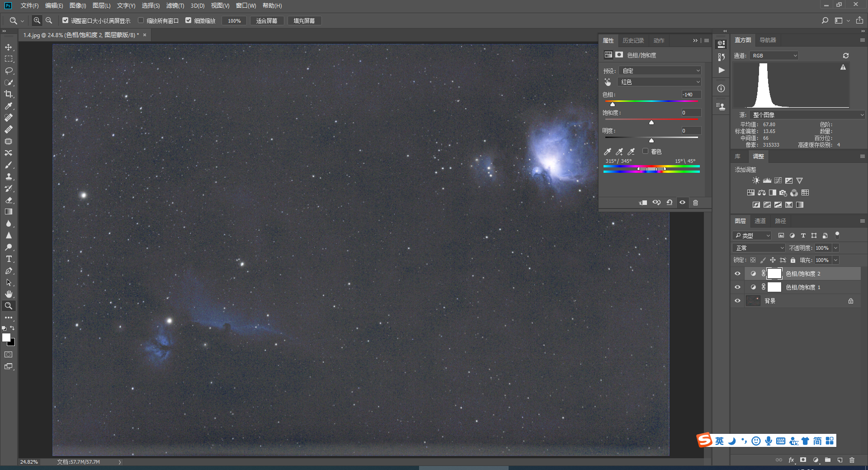The image size is (868, 470).
Task: Open the color range dropdown showing 红色
Action: coord(659,82)
